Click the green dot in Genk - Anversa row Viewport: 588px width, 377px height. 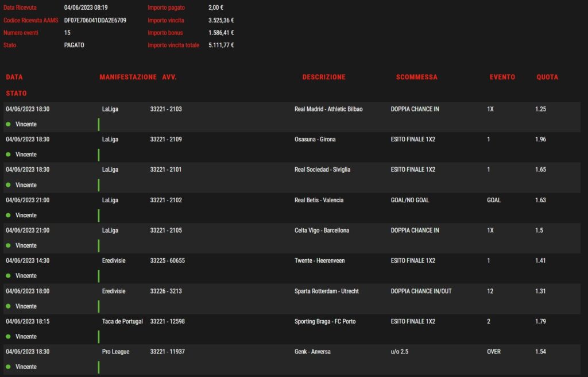click(x=8, y=367)
